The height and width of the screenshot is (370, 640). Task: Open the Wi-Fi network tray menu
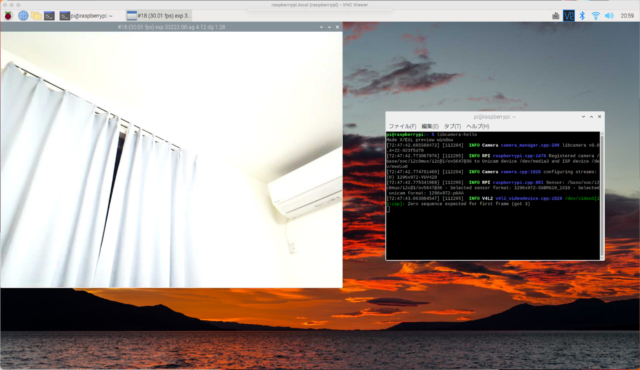pos(596,16)
